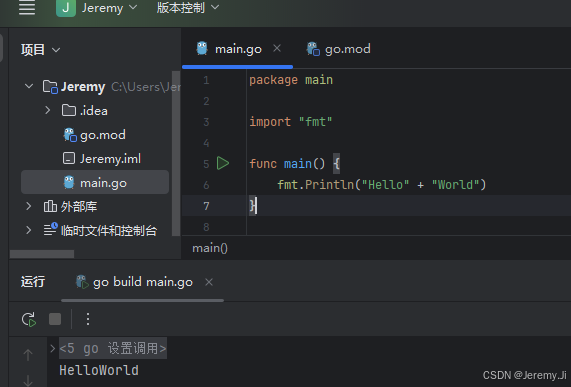This screenshot has height=387, width=571.
Task: Click the Gopher icon on main.go tab
Action: coord(202,48)
